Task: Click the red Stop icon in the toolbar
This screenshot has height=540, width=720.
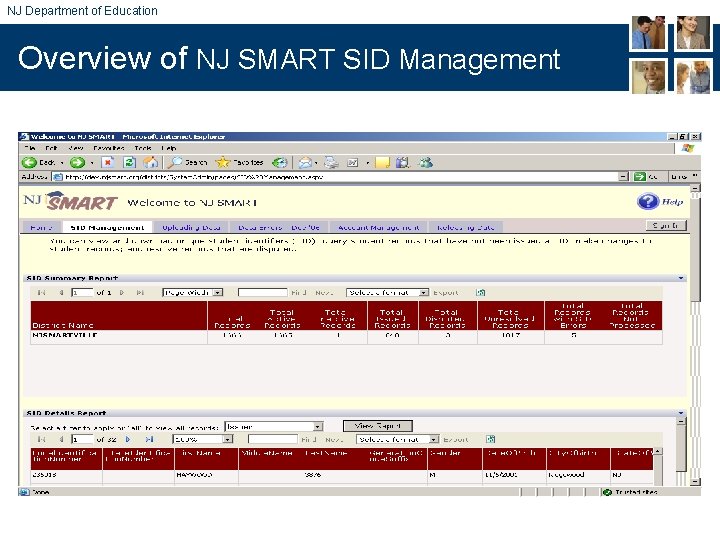Action: tap(107, 162)
